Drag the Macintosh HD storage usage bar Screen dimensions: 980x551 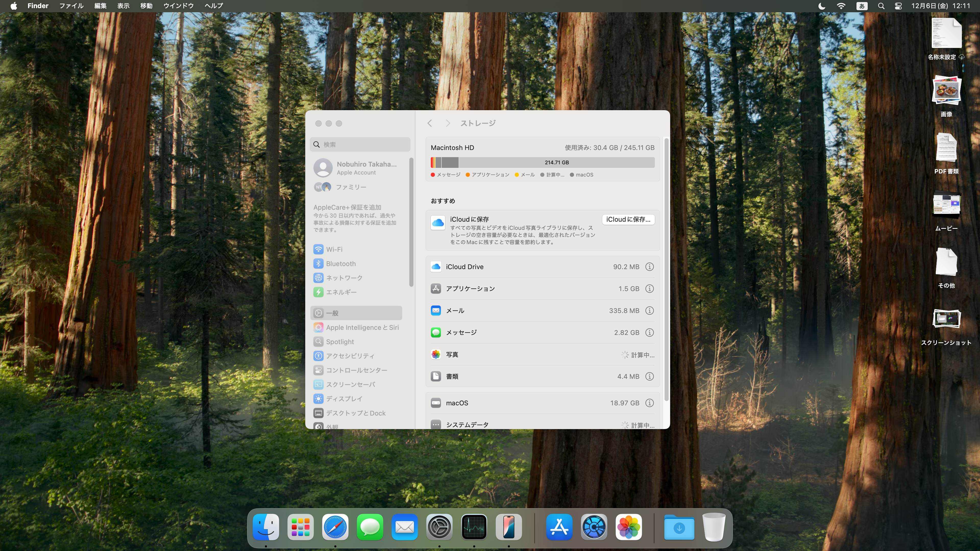click(x=543, y=162)
